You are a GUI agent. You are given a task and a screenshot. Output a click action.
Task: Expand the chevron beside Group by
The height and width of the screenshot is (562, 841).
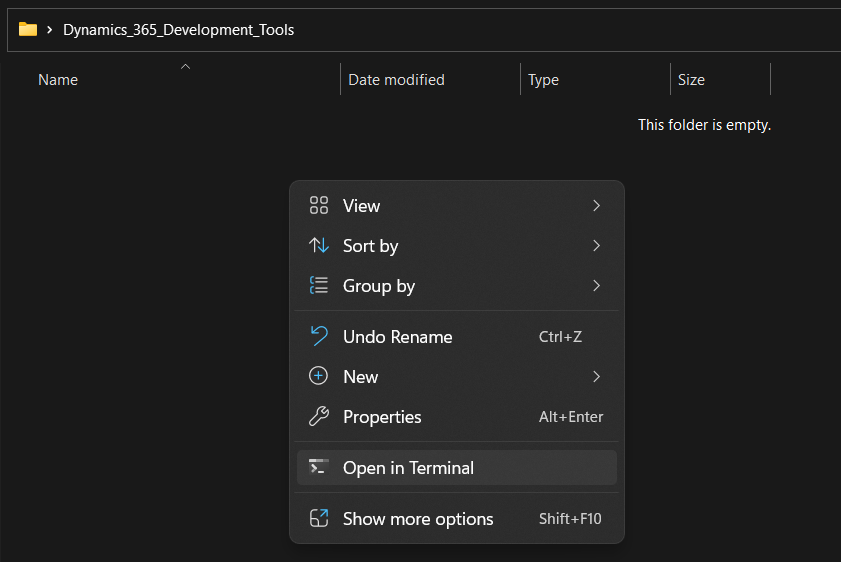(x=596, y=286)
